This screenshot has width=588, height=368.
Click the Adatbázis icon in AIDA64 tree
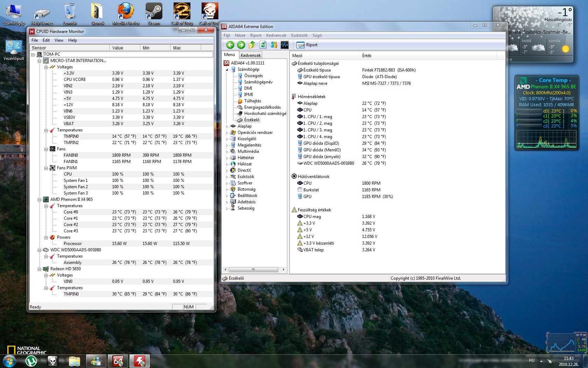click(x=233, y=202)
